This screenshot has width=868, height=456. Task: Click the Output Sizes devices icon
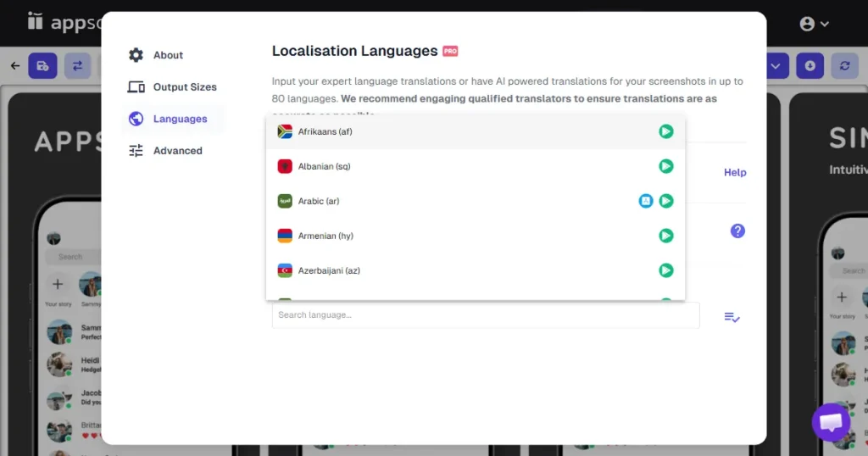coord(136,87)
